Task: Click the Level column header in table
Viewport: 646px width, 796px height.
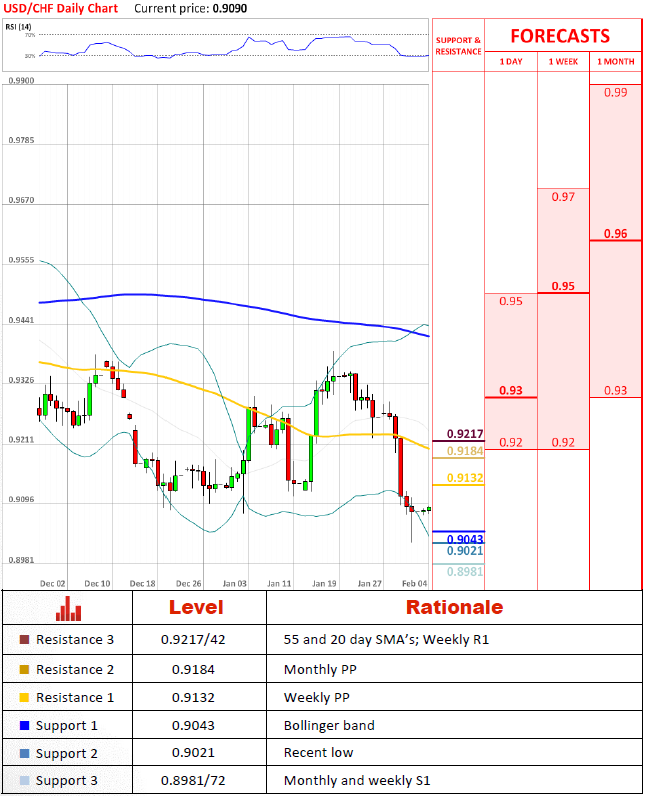Action: pyautogui.click(x=196, y=607)
